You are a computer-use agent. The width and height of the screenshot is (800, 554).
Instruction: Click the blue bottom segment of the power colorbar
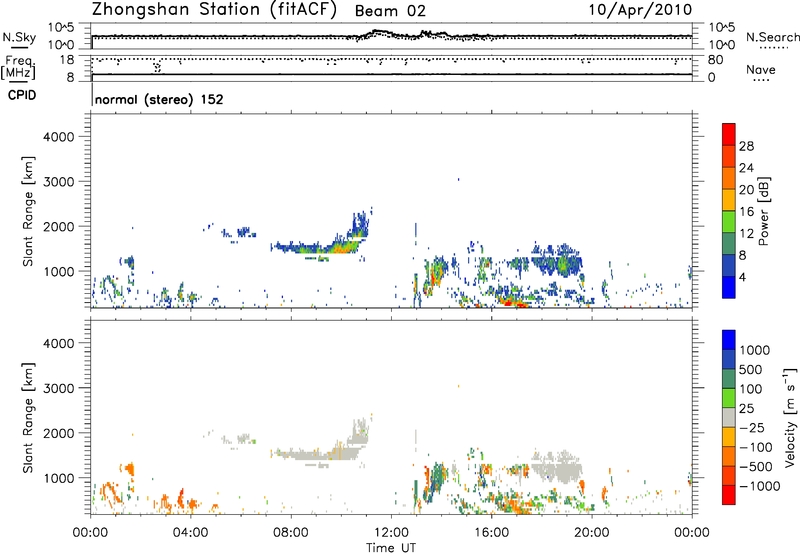(x=729, y=287)
